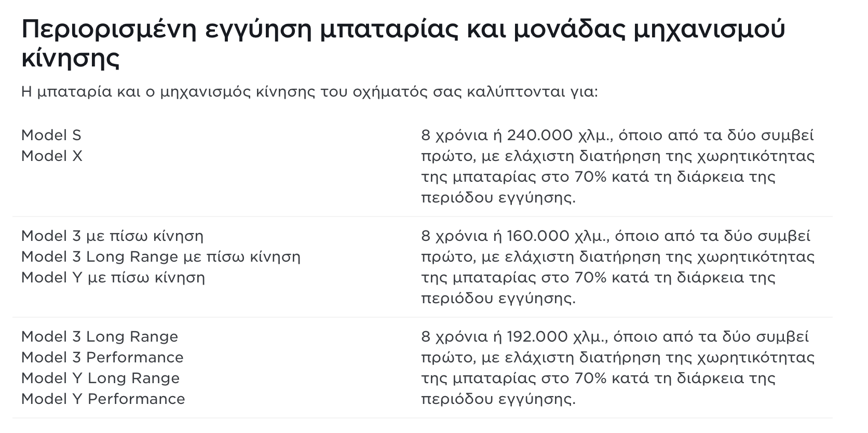This screenshot has height=433, width=868.
Task: Click the '8 χρόνια ή 240.000 χλμ.' text
Action: click(514, 136)
